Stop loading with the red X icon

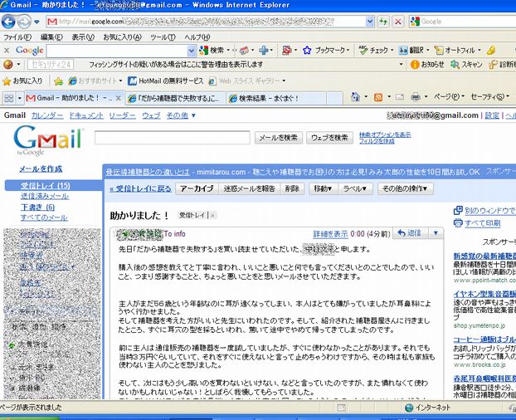[398, 22]
